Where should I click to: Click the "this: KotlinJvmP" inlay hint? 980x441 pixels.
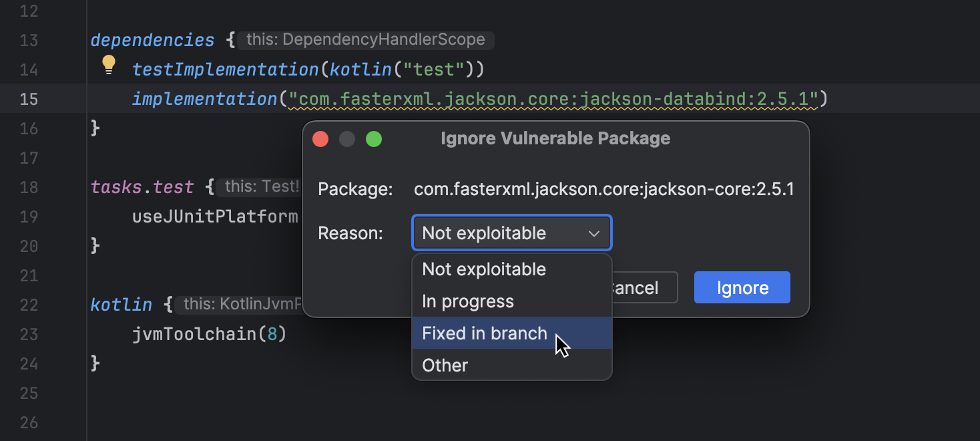tap(237, 304)
